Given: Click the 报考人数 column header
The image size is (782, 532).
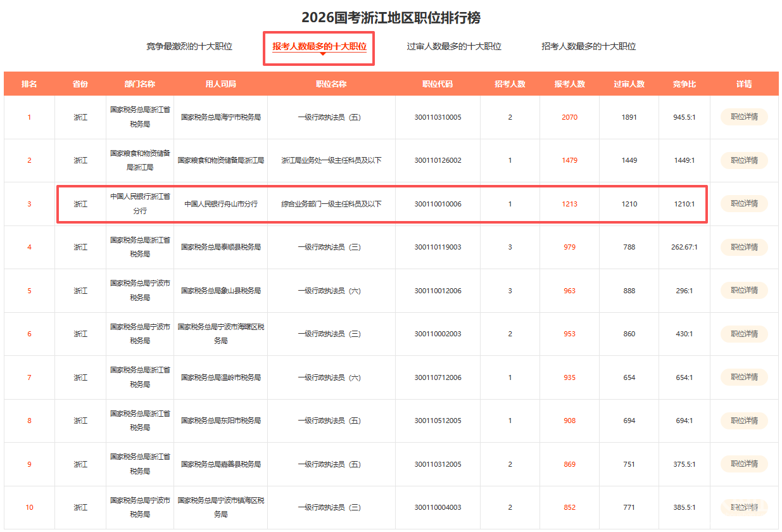Looking at the screenshot, I should (x=569, y=84).
